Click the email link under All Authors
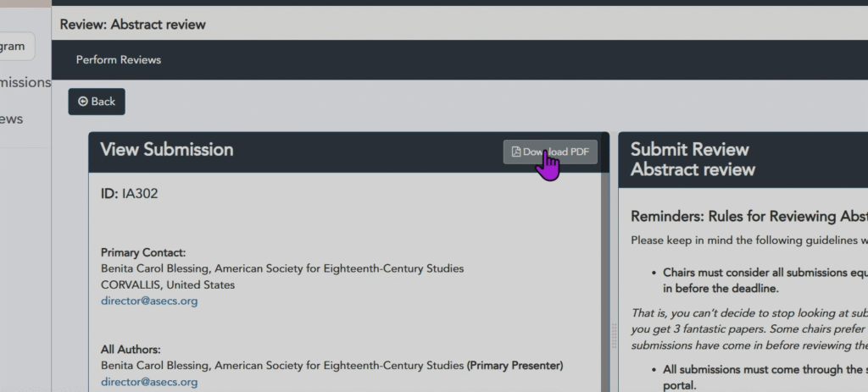The width and height of the screenshot is (868, 392). (x=149, y=382)
